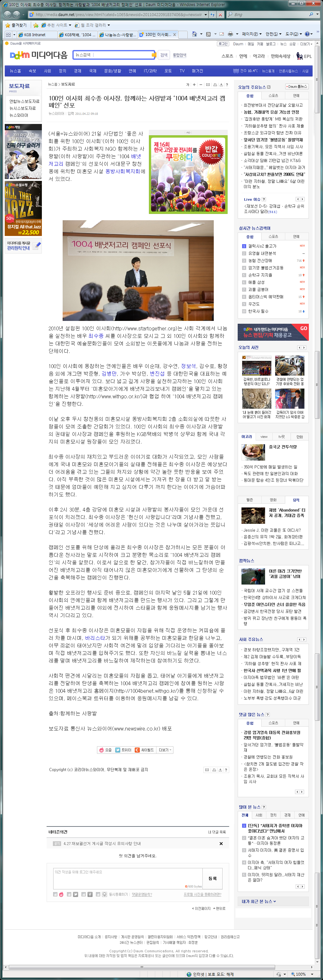The height and width of the screenshot is (980, 323).
Task: Click the IE Help question mark icon
Action: (307, 34)
